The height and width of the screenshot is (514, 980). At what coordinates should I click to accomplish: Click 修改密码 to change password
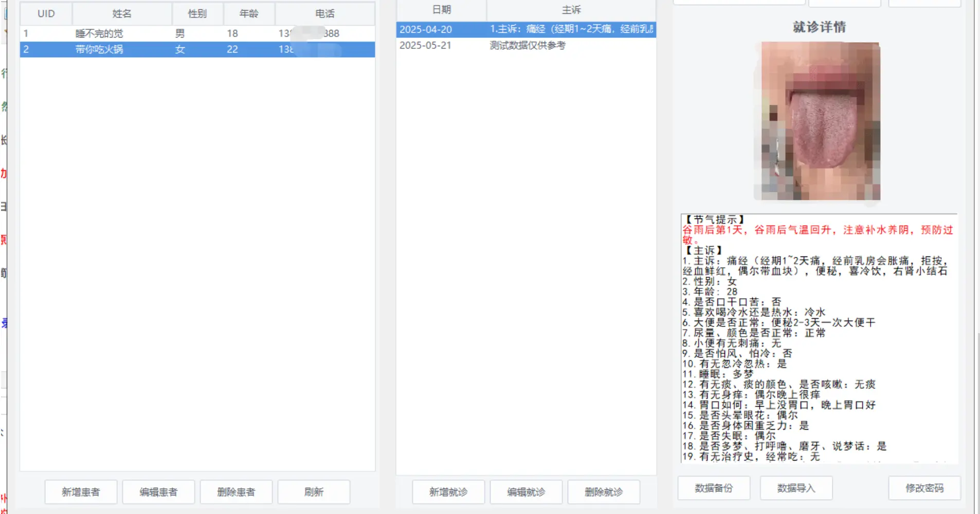pos(924,488)
